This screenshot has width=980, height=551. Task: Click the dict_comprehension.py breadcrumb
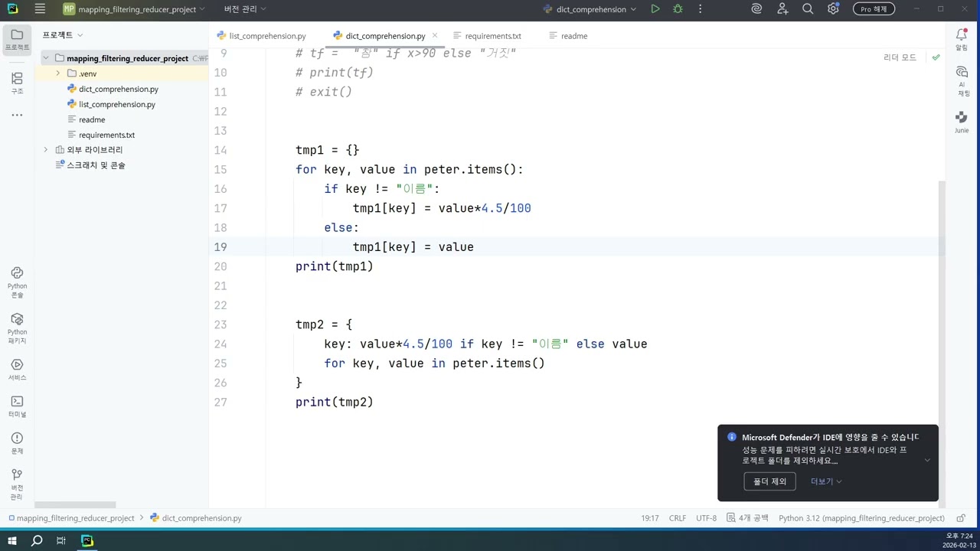point(196,518)
